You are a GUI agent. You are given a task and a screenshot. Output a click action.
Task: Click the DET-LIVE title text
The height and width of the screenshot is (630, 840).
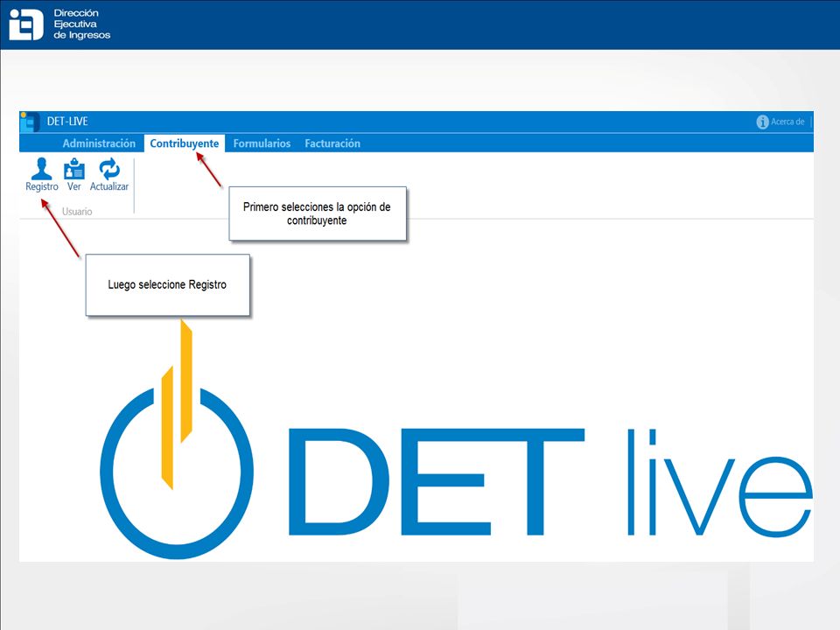click(67, 122)
